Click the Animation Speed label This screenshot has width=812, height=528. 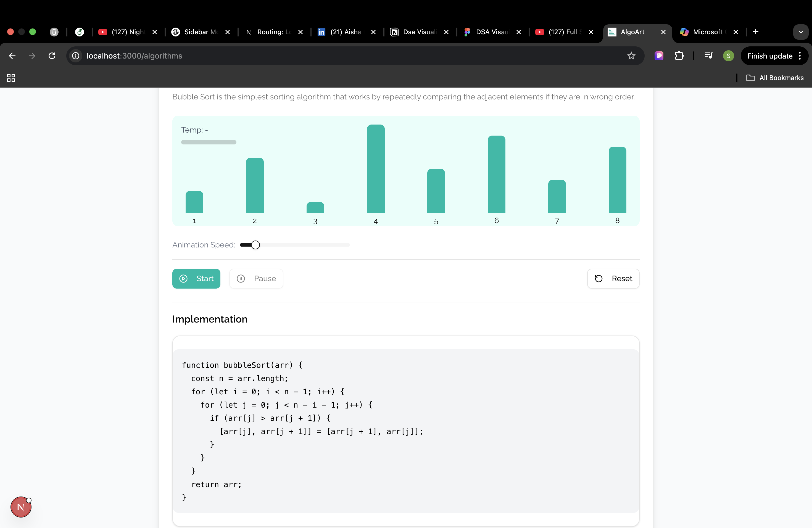click(204, 245)
